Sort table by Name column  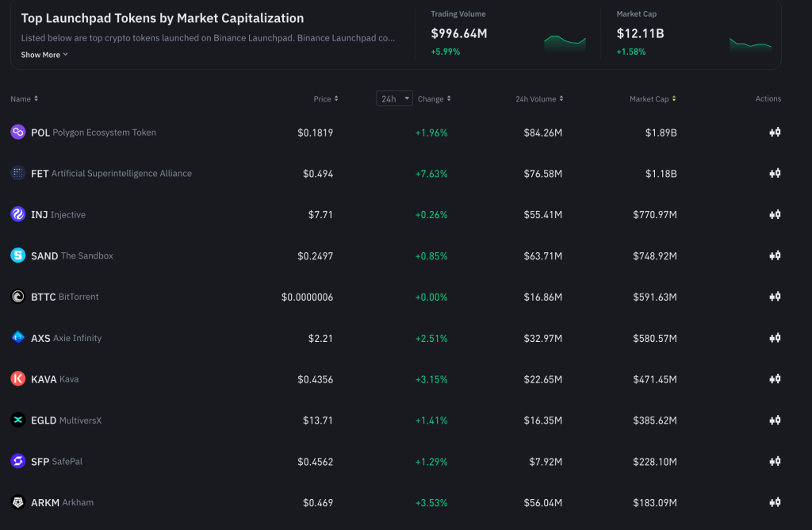pyautogui.click(x=24, y=99)
